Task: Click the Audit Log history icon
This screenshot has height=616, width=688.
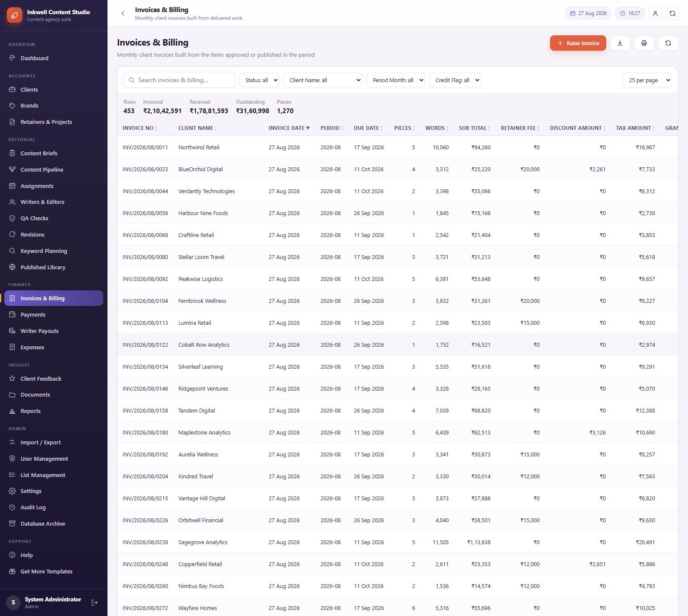Action: tap(12, 507)
